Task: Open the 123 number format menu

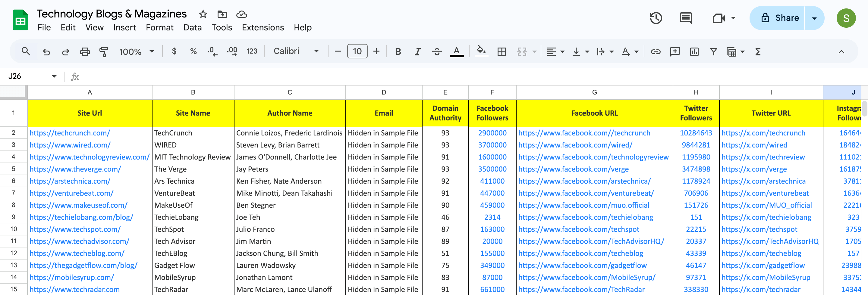Action: coord(252,51)
